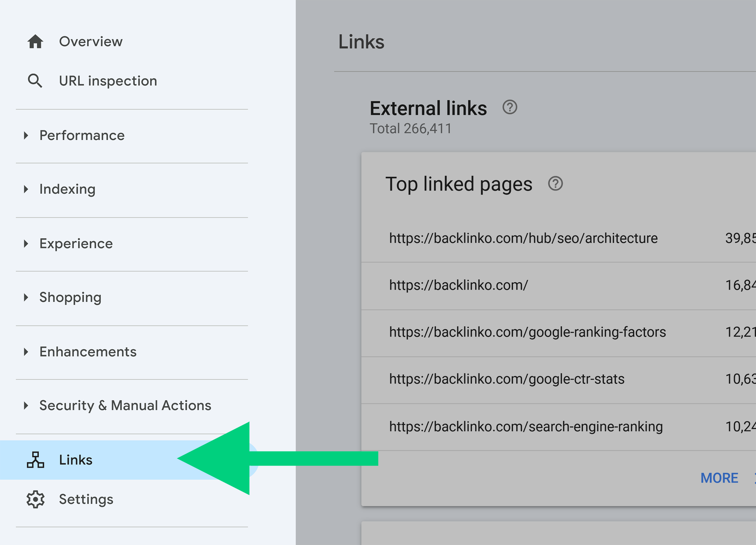
Task: Select the Links menu item
Action: (129, 460)
